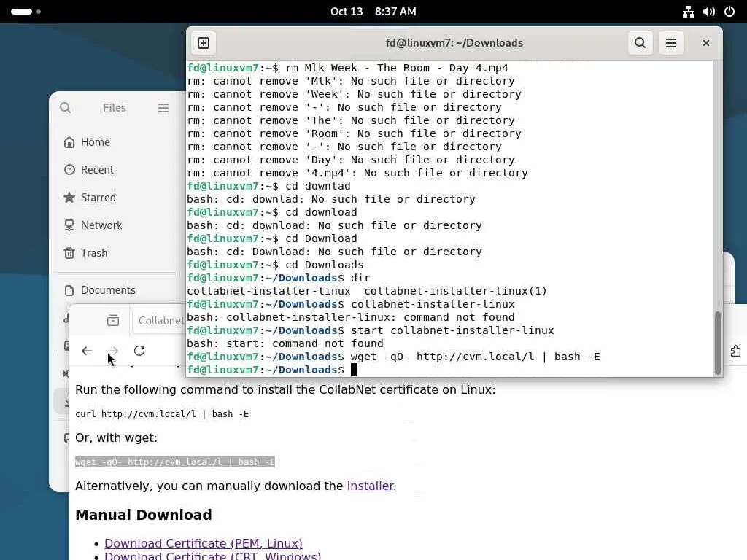Click 'Or, with wget:' text

[116, 437]
